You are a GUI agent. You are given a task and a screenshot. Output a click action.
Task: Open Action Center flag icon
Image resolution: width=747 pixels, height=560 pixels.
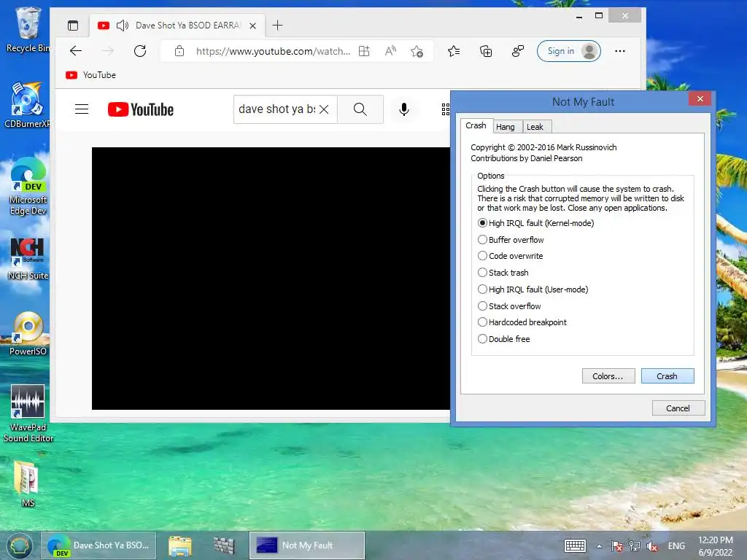(617, 546)
